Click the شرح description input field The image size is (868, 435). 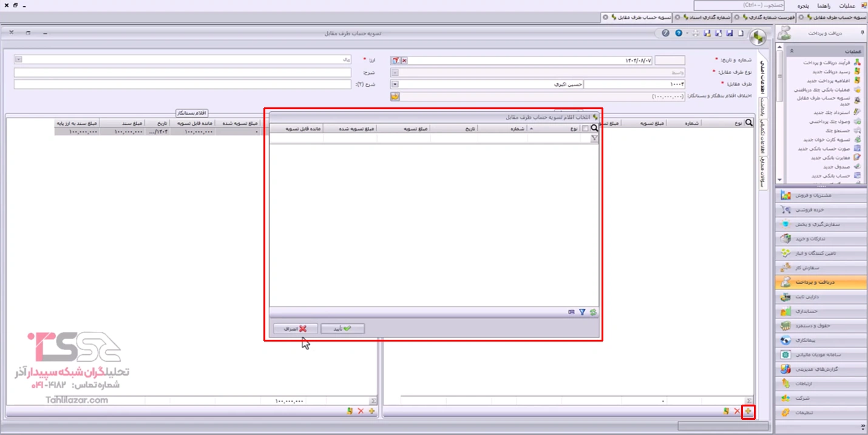[182, 72]
